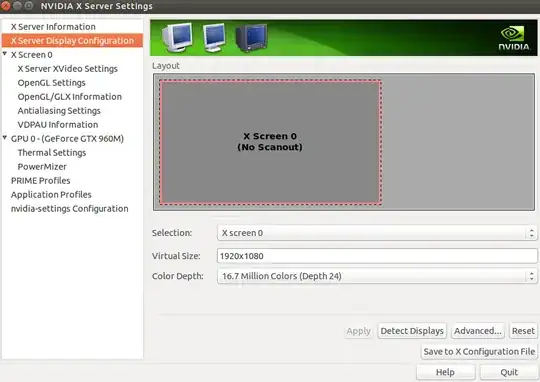Click the Help button
The image size is (540, 382).
coord(445,372)
